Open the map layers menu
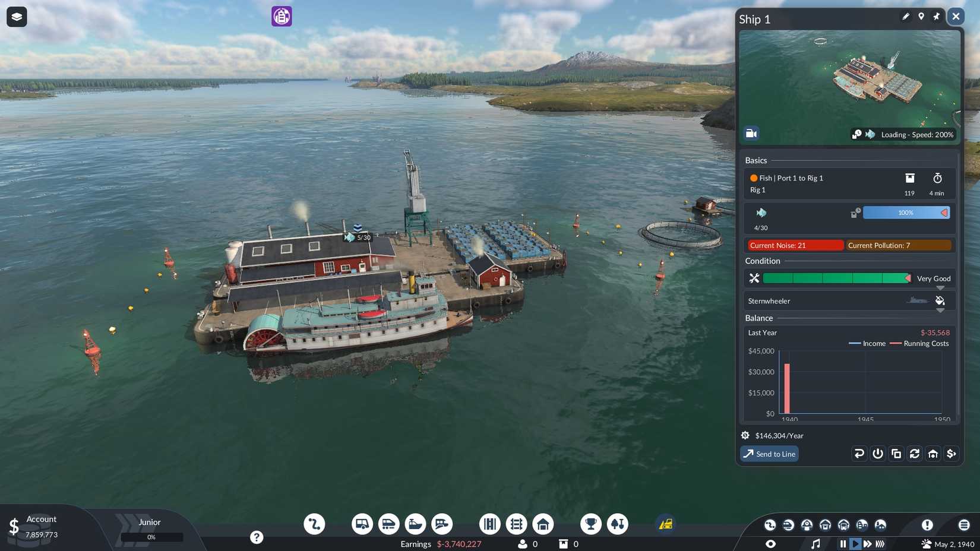The image size is (980, 551). (x=17, y=17)
